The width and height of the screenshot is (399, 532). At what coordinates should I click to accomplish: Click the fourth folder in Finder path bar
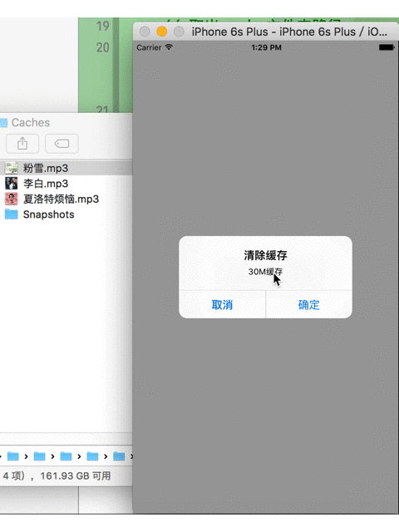pyautogui.click(x=92, y=456)
